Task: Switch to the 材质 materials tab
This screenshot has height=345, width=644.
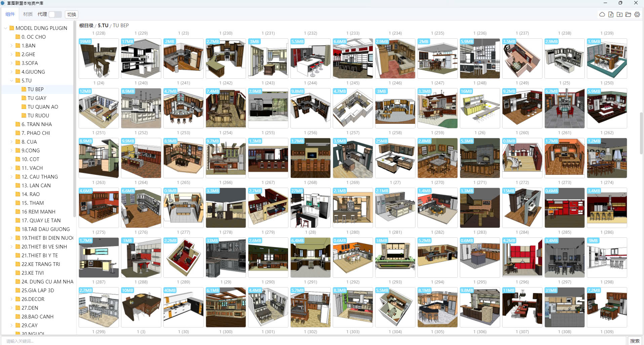Action: [x=28, y=14]
